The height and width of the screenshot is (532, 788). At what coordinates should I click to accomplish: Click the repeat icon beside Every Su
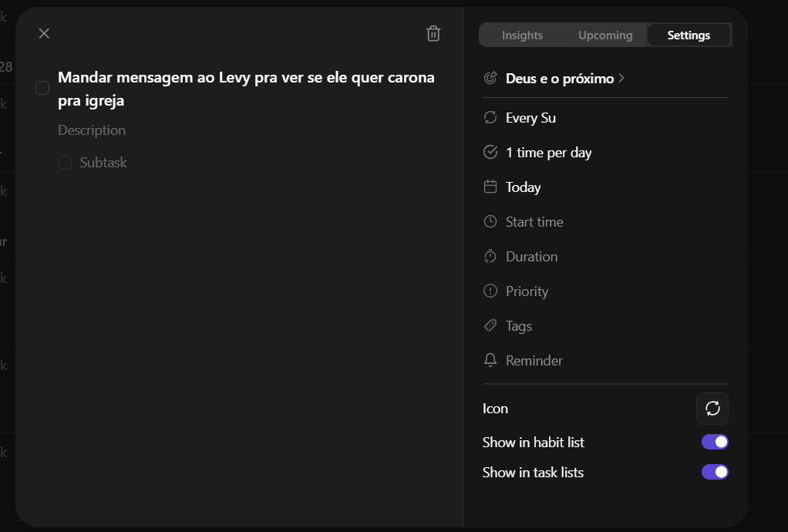(x=490, y=117)
